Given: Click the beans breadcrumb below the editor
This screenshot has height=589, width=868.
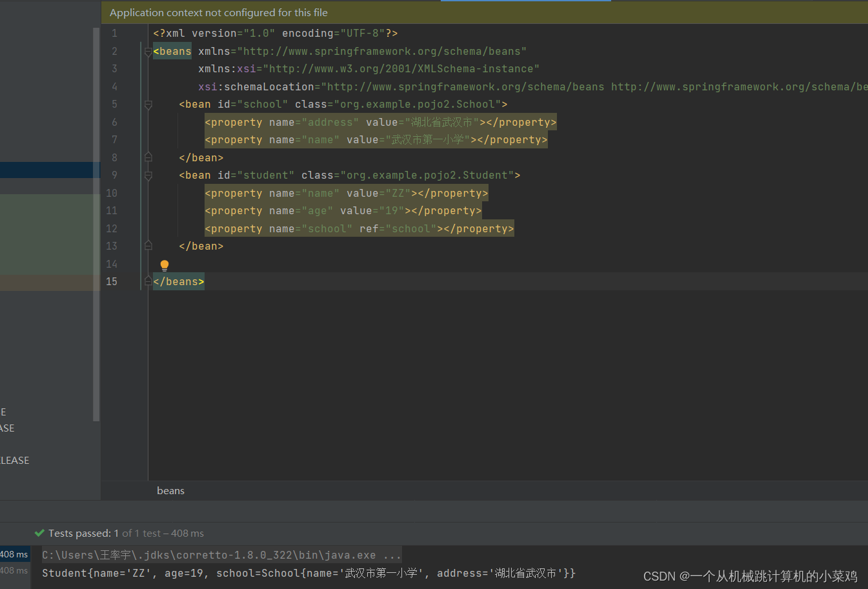Looking at the screenshot, I should pyautogui.click(x=170, y=490).
